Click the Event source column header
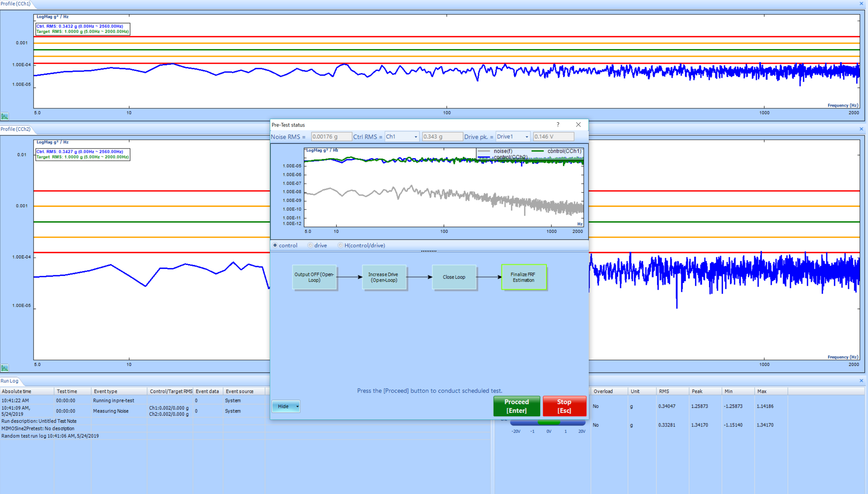The height and width of the screenshot is (494, 868). (x=244, y=391)
